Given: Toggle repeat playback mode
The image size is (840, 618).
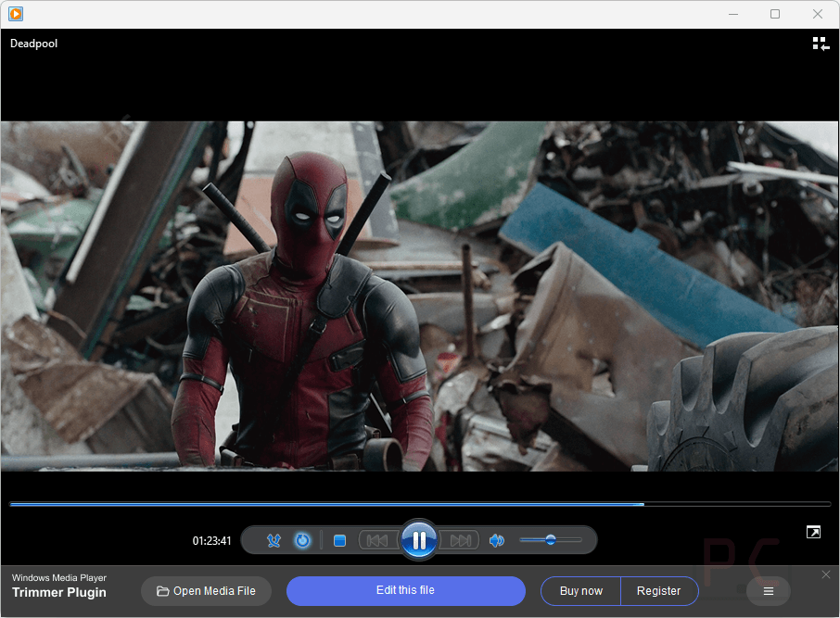Looking at the screenshot, I should tap(302, 540).
